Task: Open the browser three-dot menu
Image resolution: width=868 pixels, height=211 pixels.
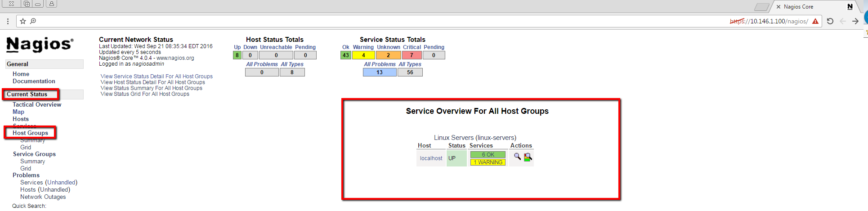Action: (8, 21)
